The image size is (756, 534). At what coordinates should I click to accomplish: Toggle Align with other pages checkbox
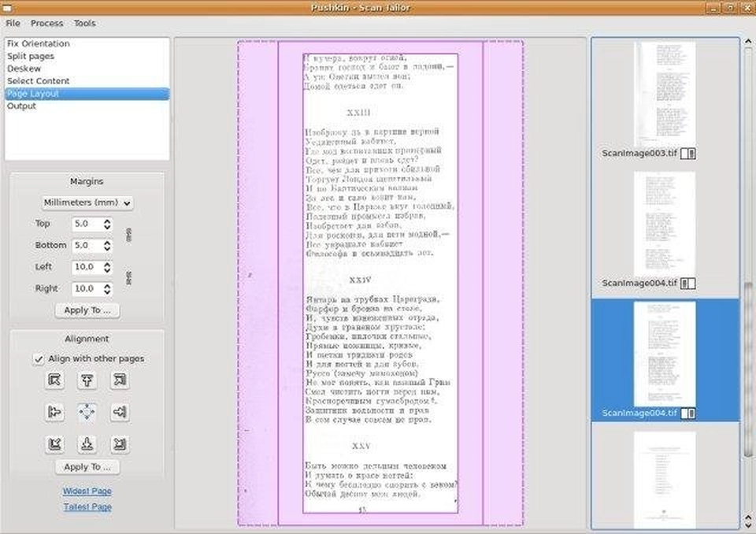tap(39, 359)
